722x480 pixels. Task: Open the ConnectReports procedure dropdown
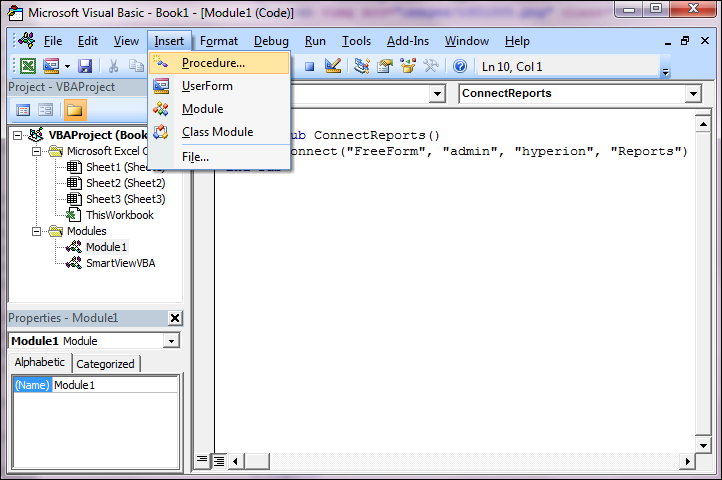click(693, 94)
